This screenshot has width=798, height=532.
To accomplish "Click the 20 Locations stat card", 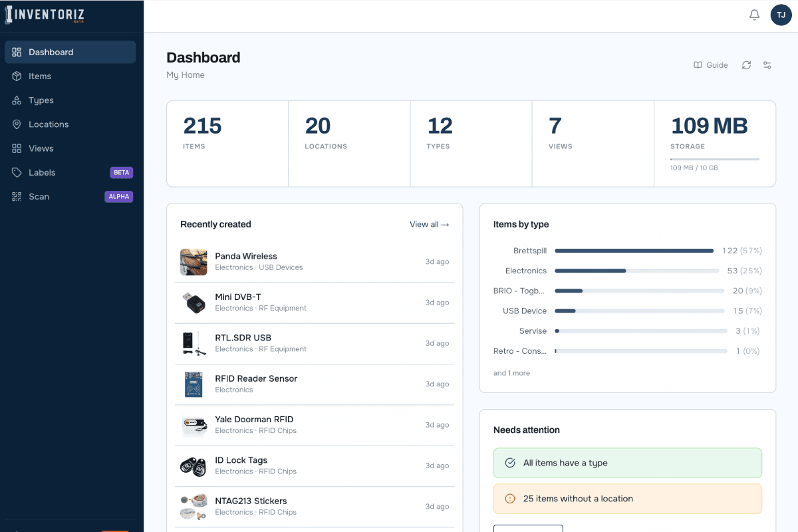I will point(349,144).
